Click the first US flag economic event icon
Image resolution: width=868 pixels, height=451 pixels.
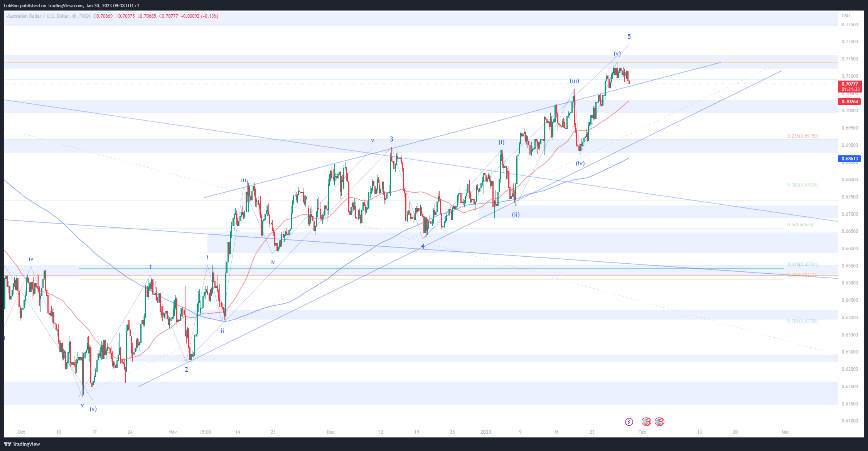click(x=646, y=422)
